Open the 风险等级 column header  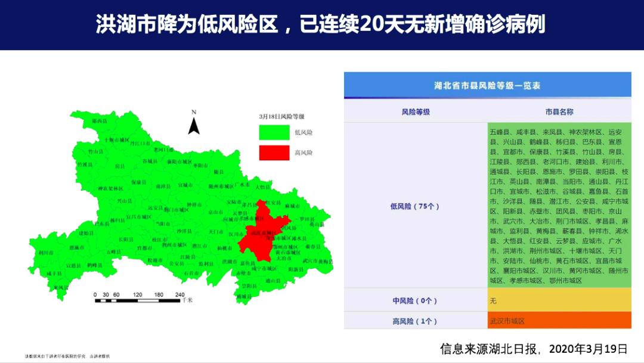point(417,111)
